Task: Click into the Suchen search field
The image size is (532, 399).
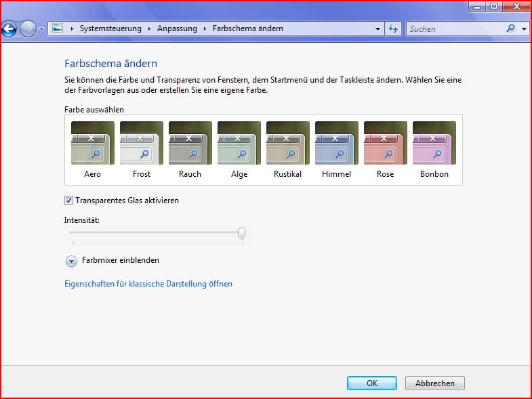Action: pos(455,29)
